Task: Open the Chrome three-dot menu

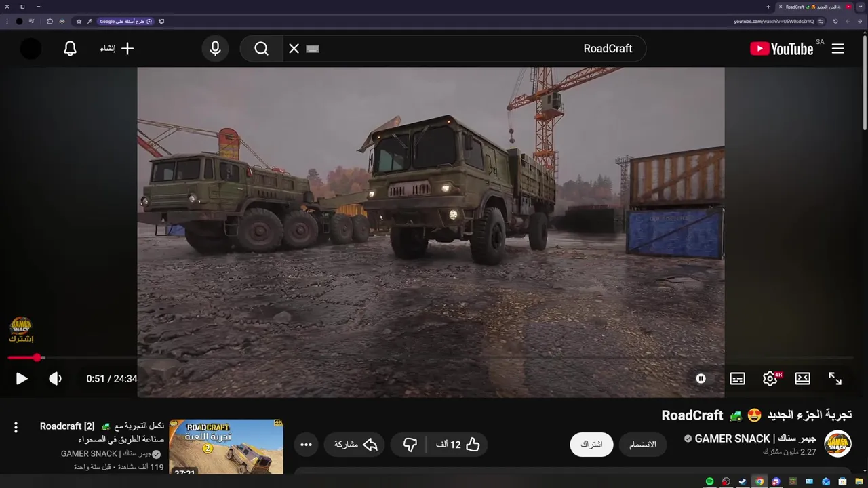Action: click(x=7, y=21)
